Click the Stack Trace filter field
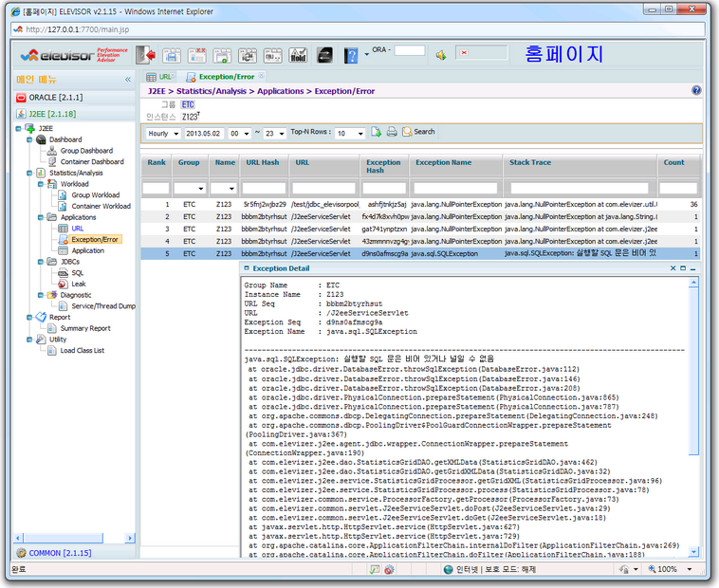719x588 pixels. pos(580,189)
